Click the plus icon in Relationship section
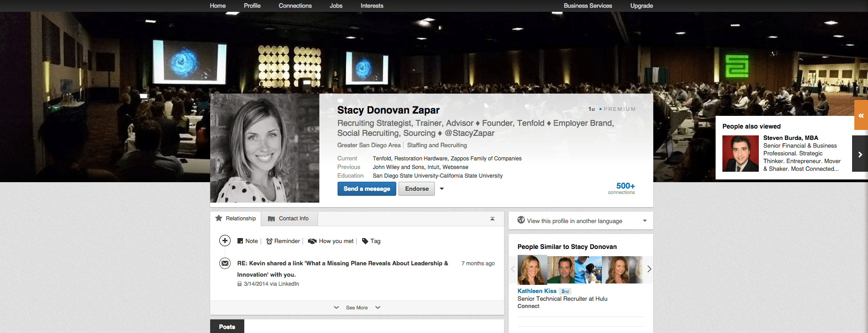The image size is (868, 333). pos(225,241)
